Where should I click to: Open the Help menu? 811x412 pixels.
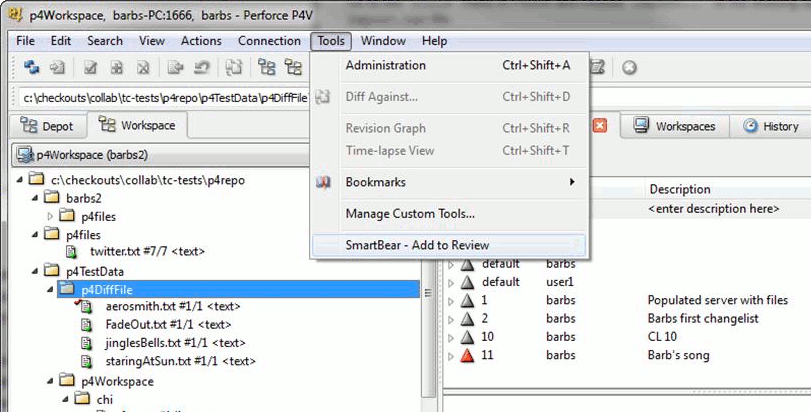coord(434,41)
